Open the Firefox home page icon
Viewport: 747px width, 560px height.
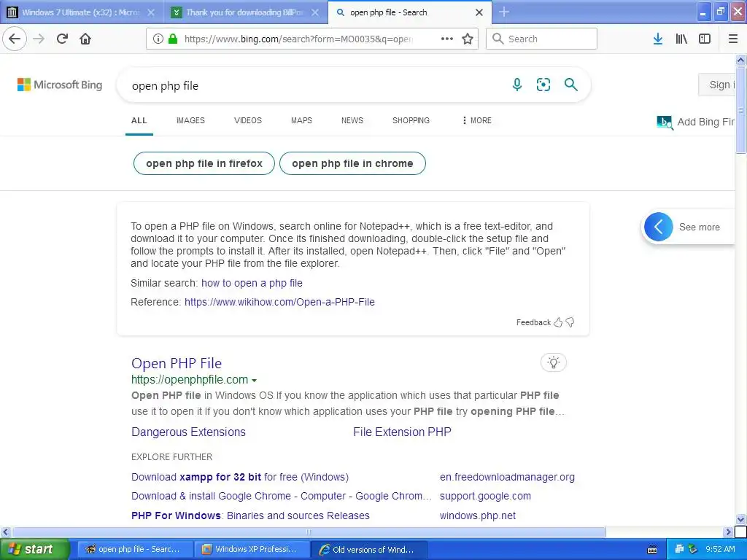(85, 39)
